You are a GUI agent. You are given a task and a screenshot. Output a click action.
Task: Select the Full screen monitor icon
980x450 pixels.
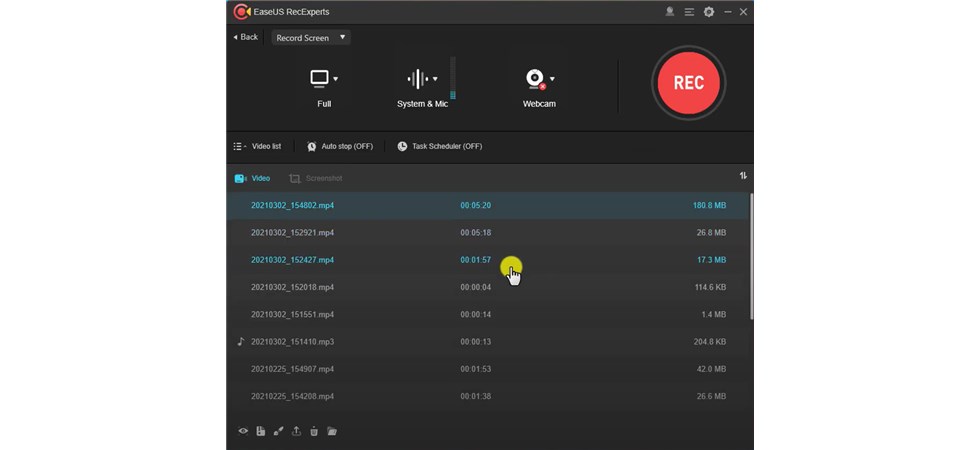(x=319, y=79)
